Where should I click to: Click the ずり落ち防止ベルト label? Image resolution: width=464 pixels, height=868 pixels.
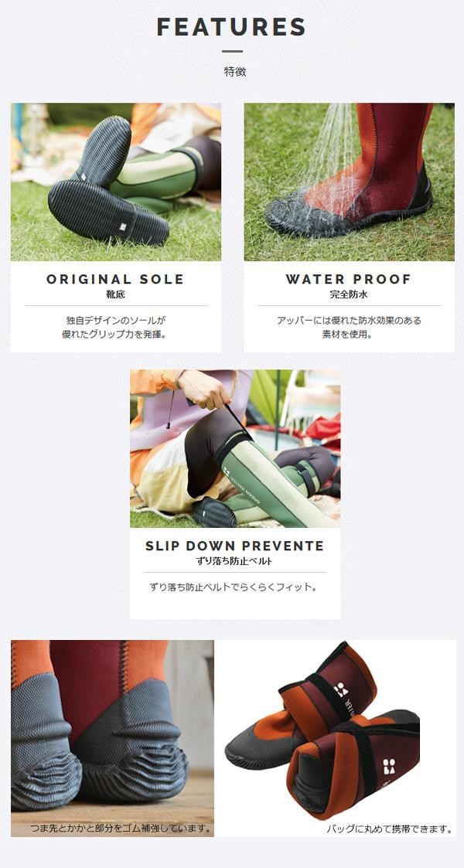coord(235,561)
